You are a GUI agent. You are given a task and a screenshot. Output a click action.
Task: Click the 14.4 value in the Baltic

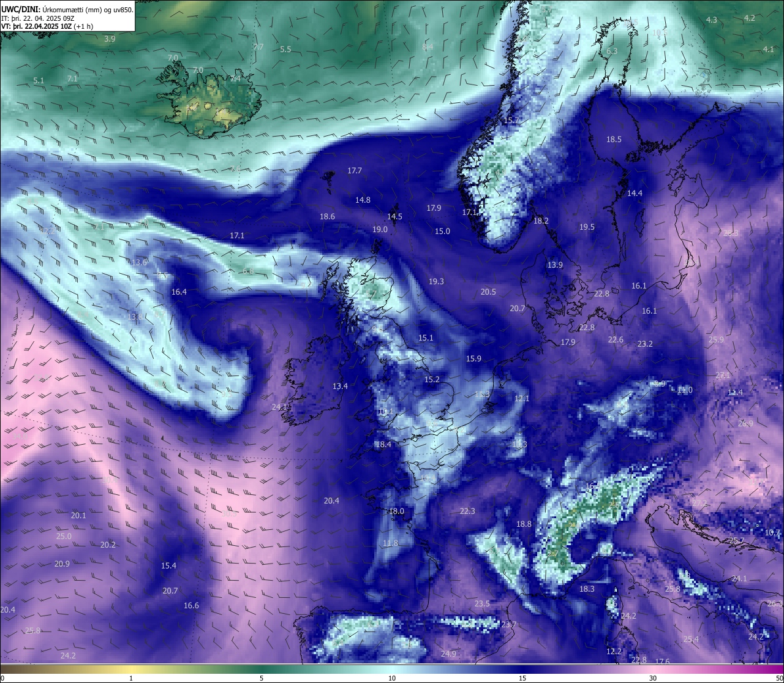[635, 194]
